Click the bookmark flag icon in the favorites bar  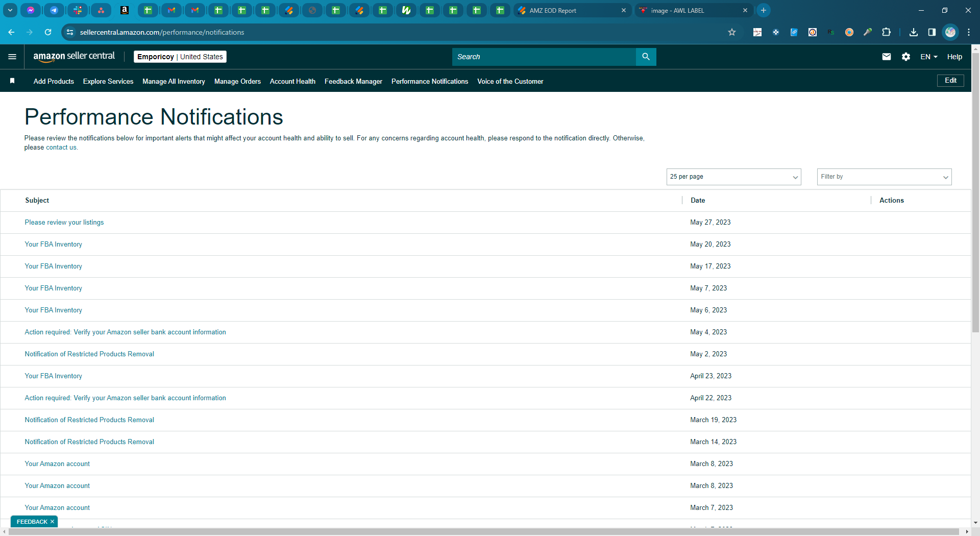click(12, 81)
